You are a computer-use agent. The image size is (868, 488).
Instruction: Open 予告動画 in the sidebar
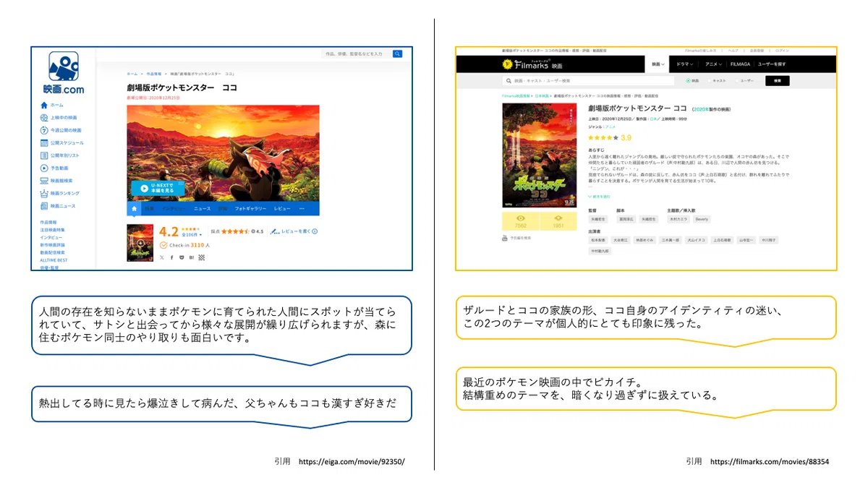55,168
